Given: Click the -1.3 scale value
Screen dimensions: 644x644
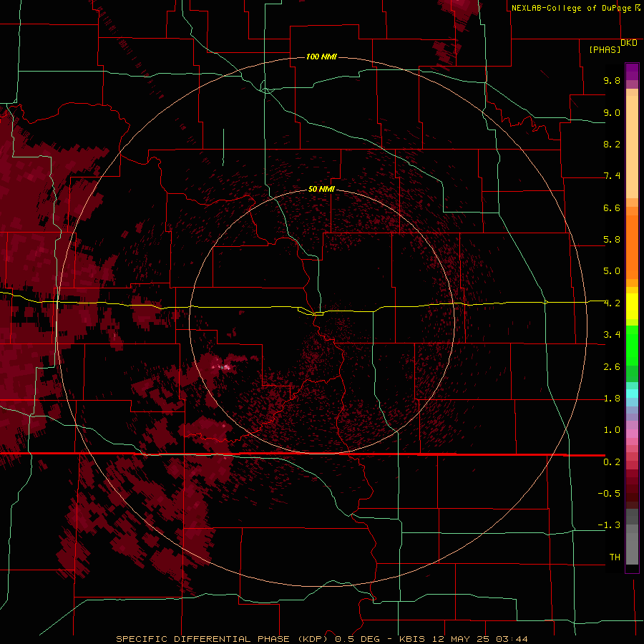Looking at the screenshot, I should [609, 525].
